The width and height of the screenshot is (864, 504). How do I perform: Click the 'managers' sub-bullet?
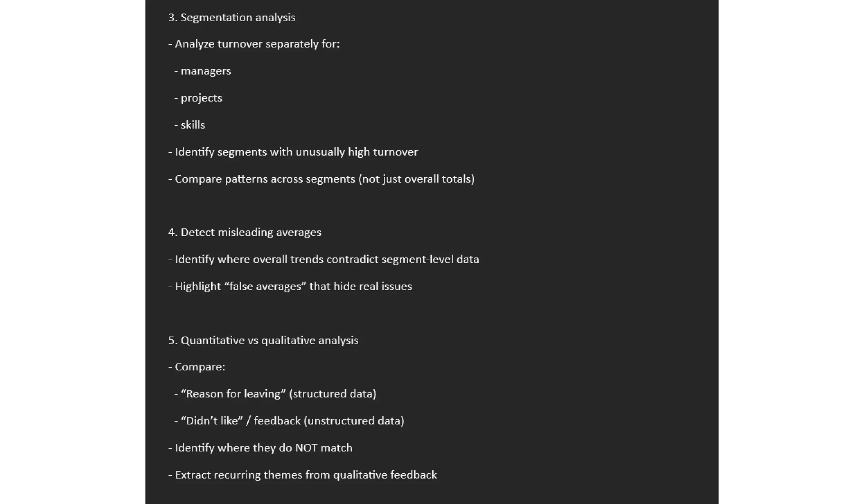(203, 71)
